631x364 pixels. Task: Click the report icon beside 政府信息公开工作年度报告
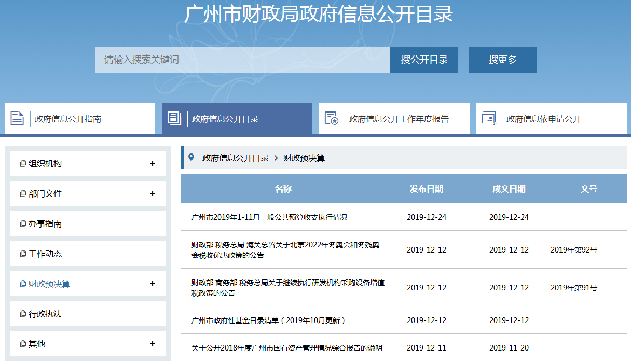(x=332, y=118)
